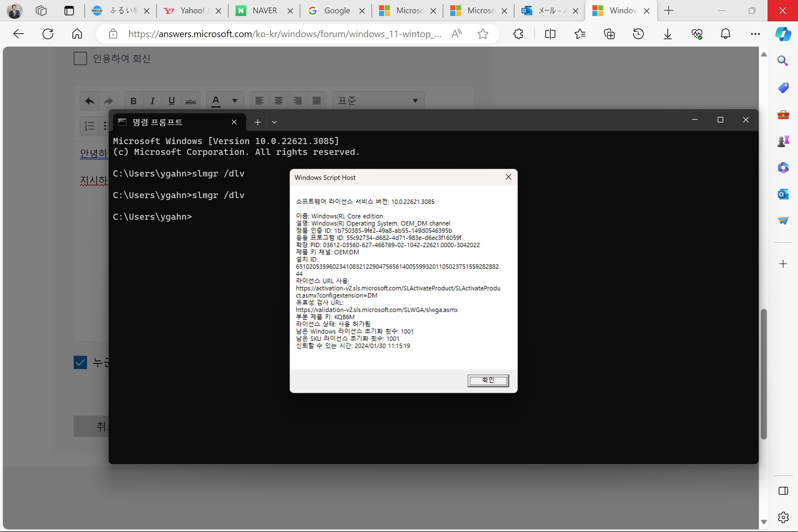Open the Favorites list
The height and width of the screenshot is (532, 798).
click(580, 34)
